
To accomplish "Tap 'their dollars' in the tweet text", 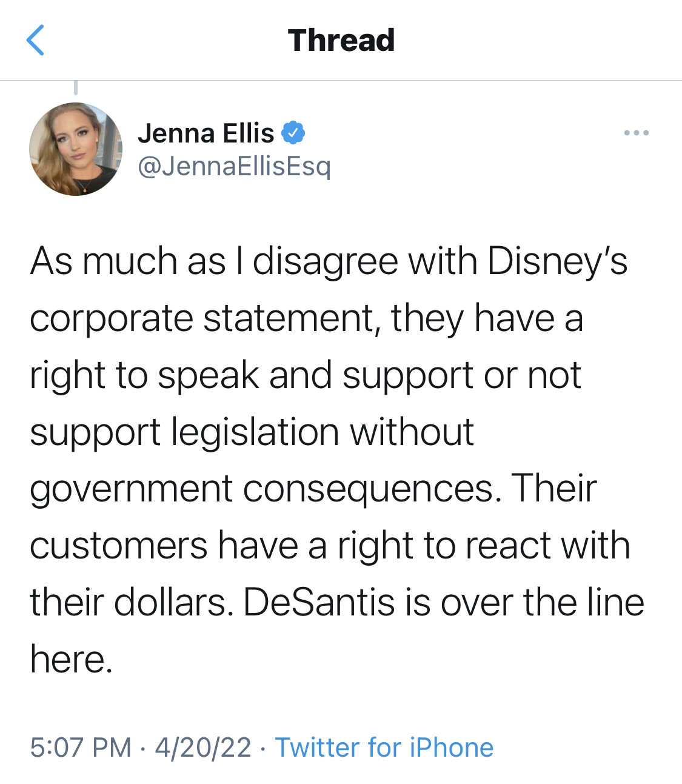I will pos(132,603).
